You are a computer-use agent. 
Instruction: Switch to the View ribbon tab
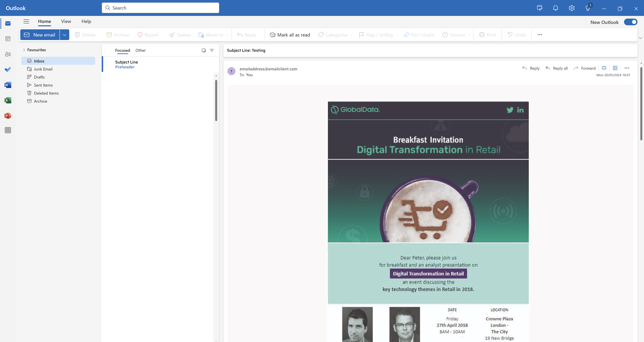pos(66,21)
